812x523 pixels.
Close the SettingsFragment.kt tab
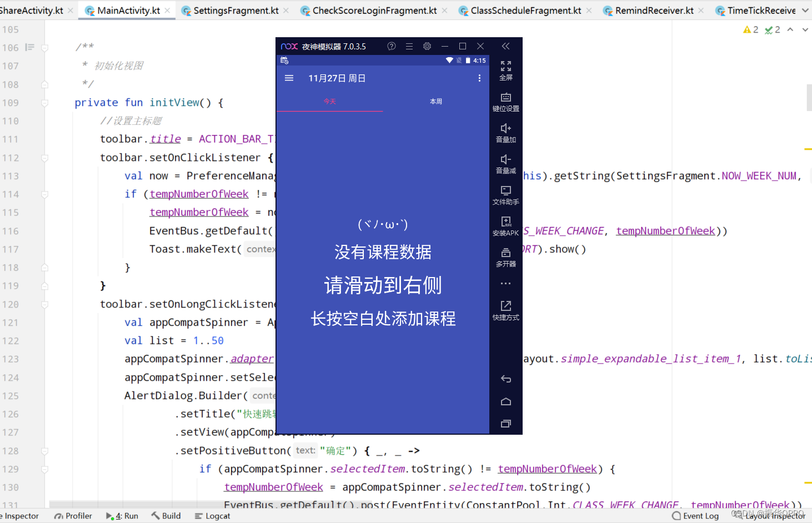[286, 11]
